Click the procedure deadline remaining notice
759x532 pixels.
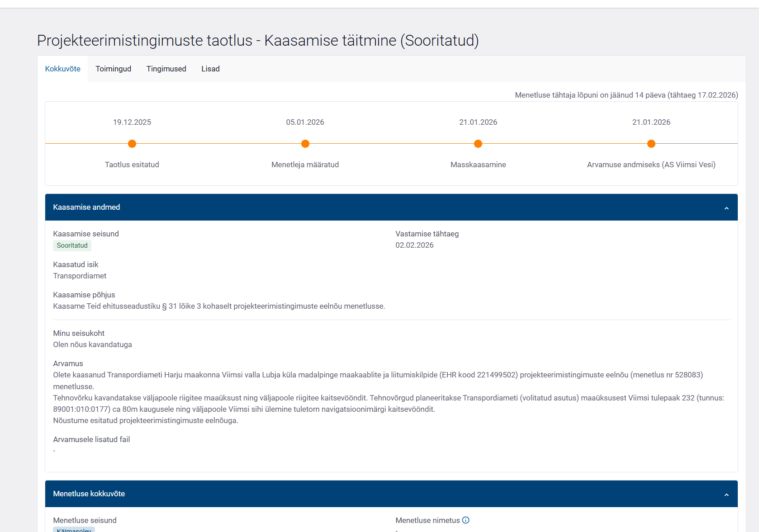[626, 95]
